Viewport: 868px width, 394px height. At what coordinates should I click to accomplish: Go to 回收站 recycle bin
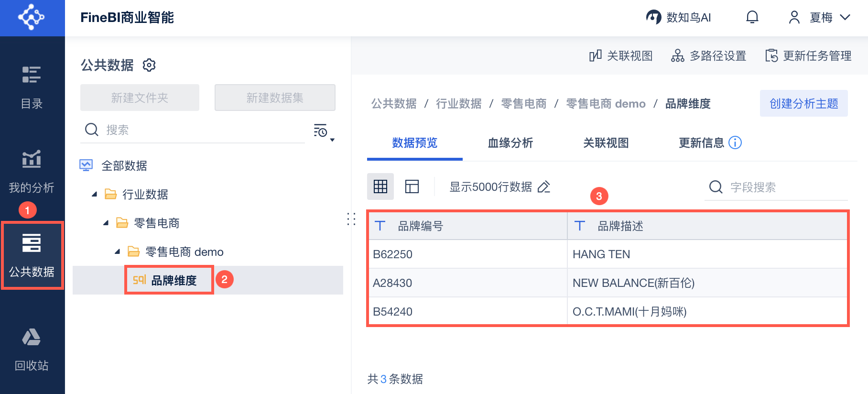(32, 350)
